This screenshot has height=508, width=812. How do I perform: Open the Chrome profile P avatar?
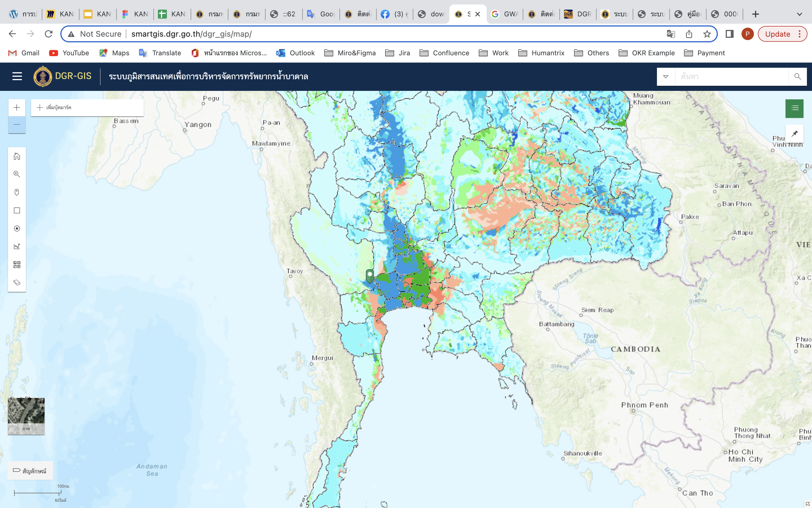747,34
